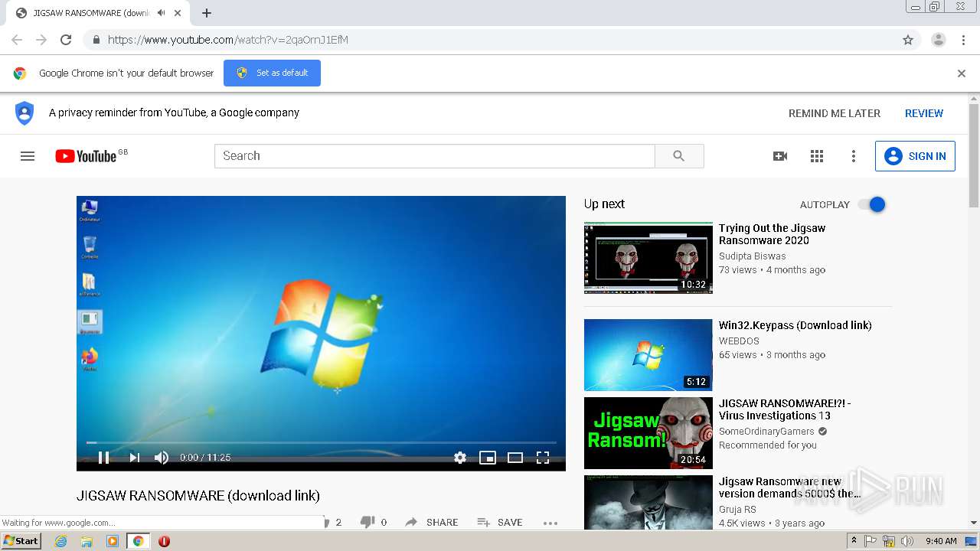Open video player settings gear
Image resolution: width=980 pixels, height=551 pixels.
pos(460,458)
